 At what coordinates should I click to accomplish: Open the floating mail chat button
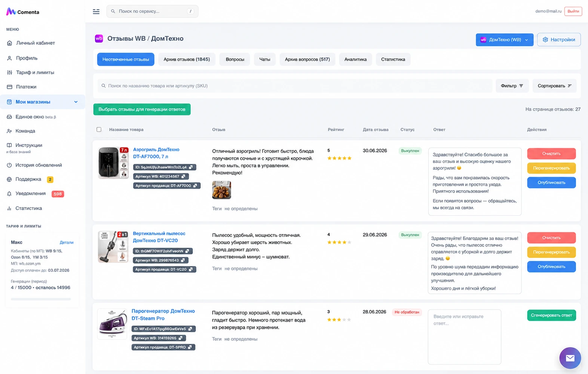tap(570, 358)
